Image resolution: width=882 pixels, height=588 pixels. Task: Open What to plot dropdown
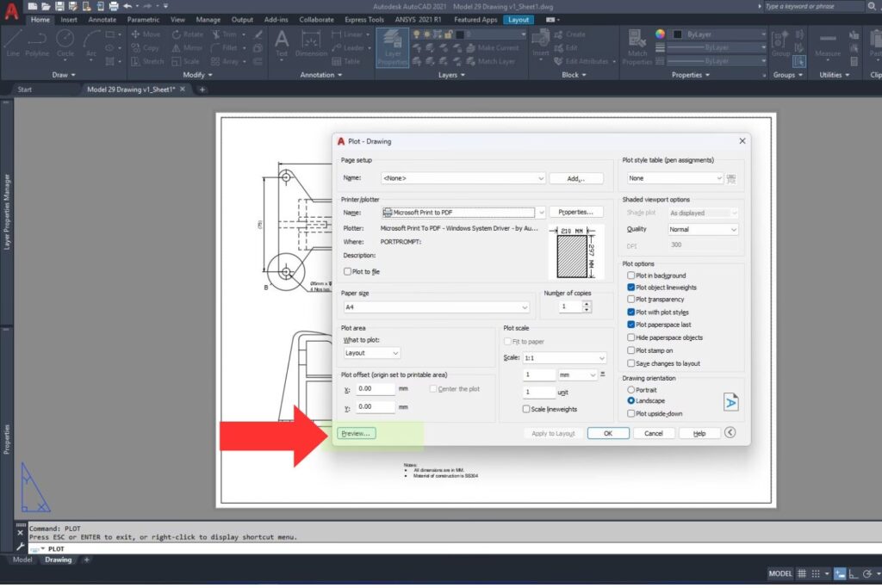point(372,353)
